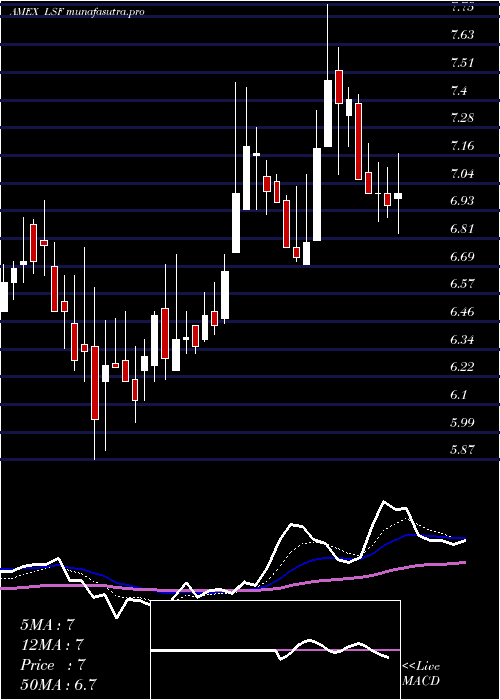Click the last white candlestick on the right
The image size is (500, 700).
[398, 196]
